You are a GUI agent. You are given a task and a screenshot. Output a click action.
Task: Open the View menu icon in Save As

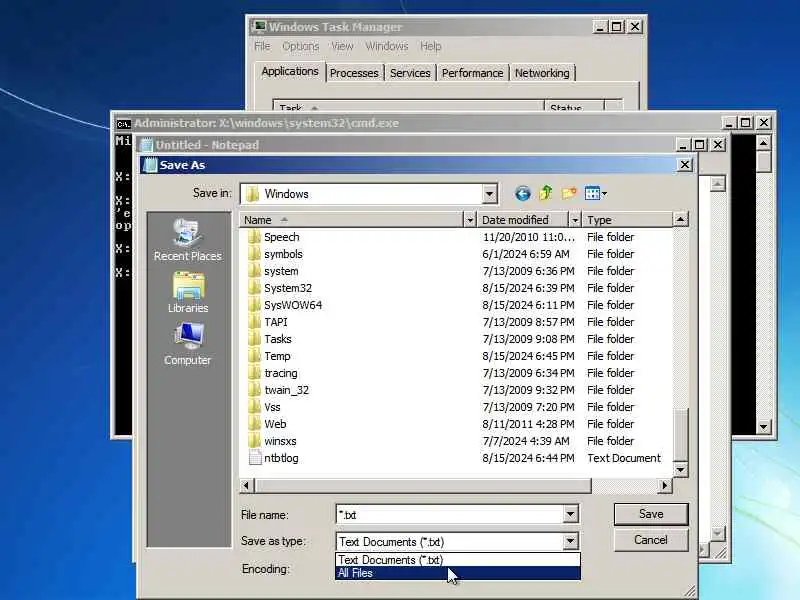click(x=595, y=193)
